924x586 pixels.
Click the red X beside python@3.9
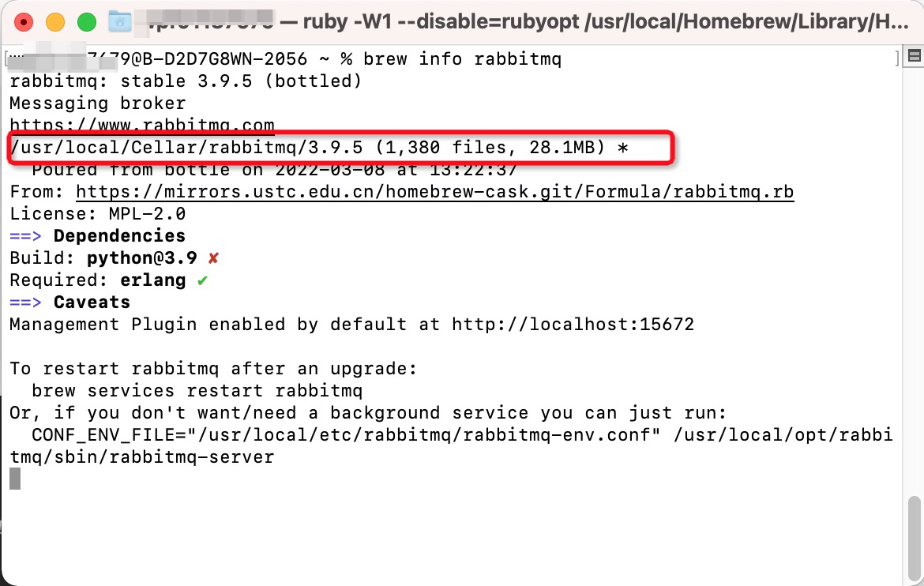click(213, 258)
